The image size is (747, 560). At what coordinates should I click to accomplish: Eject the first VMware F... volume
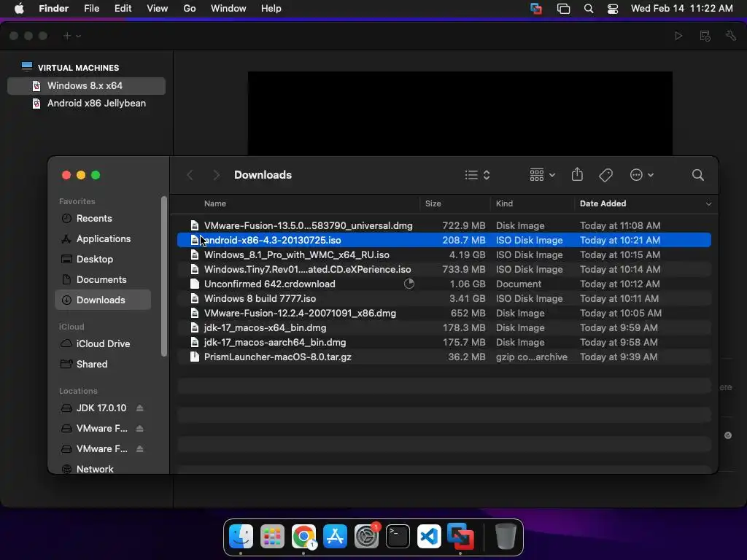(x=139, y=429)
